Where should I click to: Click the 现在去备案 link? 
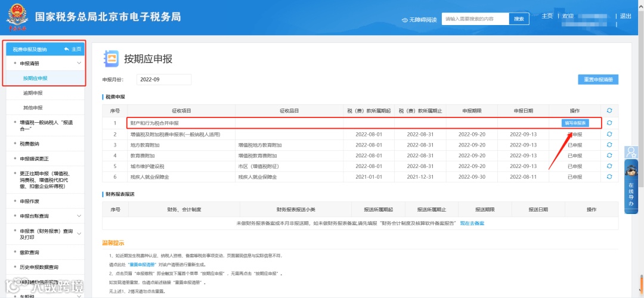click(x=472, y=223)
